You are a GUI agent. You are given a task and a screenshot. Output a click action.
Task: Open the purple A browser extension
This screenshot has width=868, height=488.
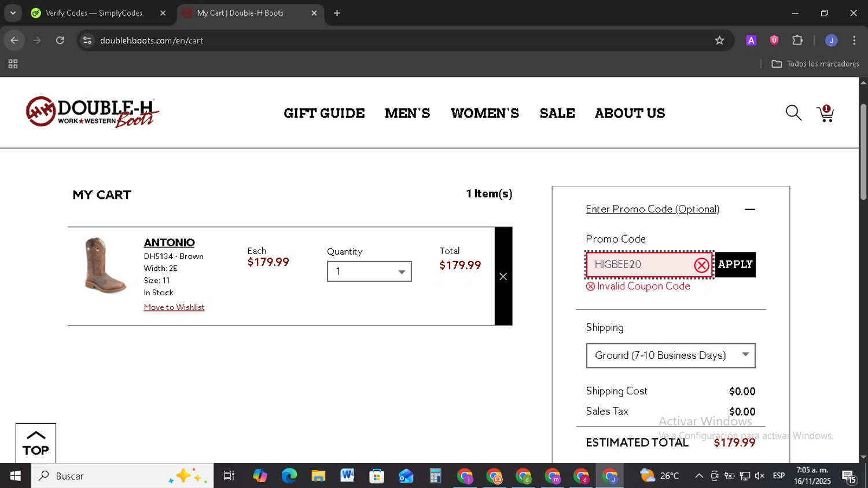751,41
